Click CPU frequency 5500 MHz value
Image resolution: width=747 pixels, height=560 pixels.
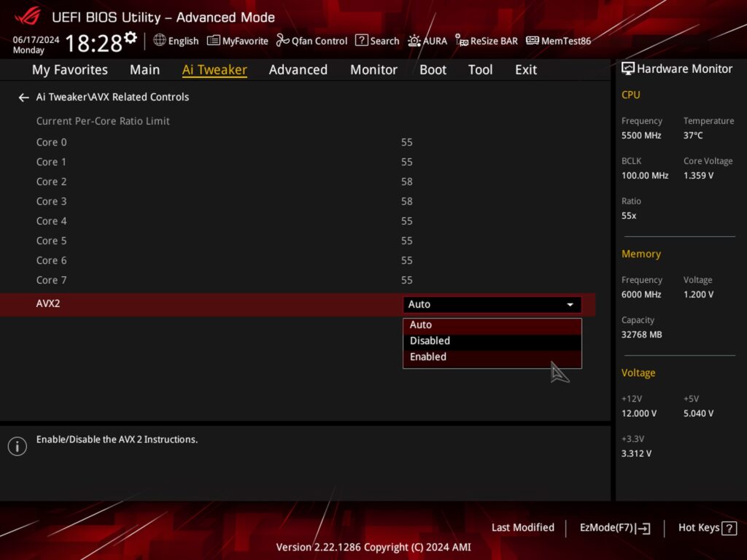click(x=641, y=136)
